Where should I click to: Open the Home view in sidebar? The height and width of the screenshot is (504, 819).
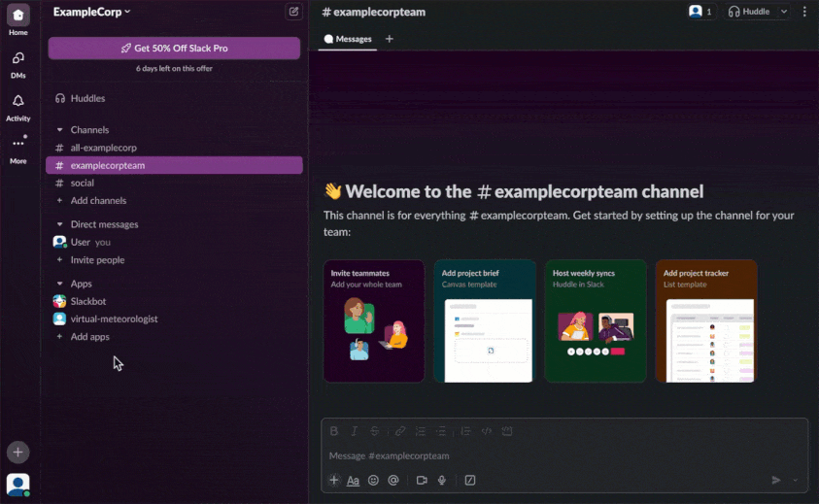17,20
